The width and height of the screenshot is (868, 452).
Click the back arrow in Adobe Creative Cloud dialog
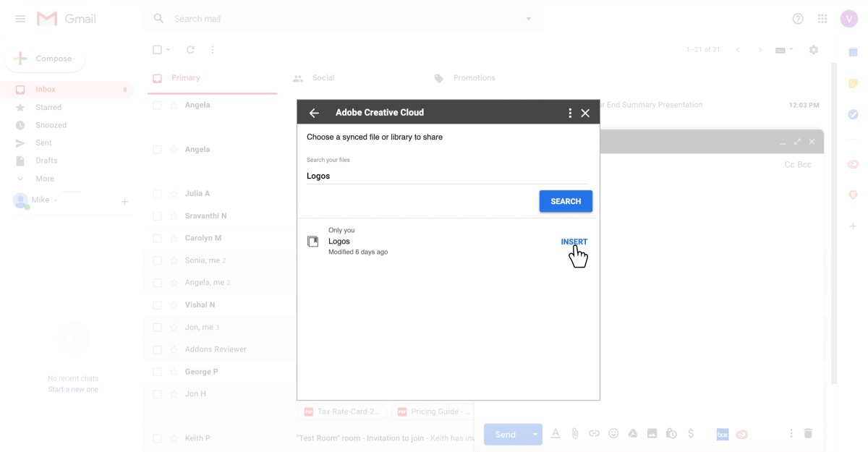point(314,113)
